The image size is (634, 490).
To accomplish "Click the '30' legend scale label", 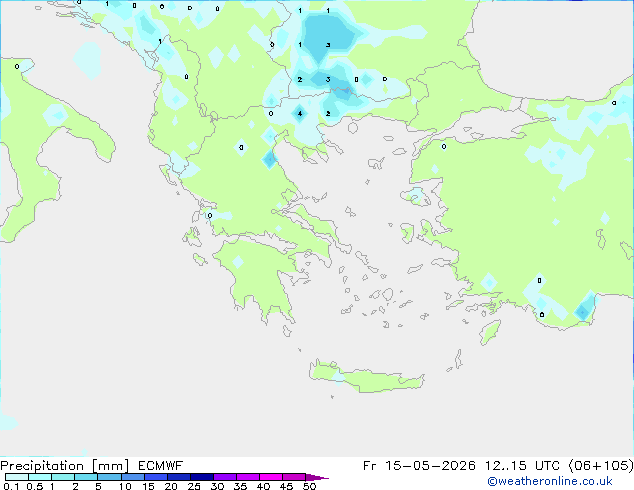I will point(217,486).
